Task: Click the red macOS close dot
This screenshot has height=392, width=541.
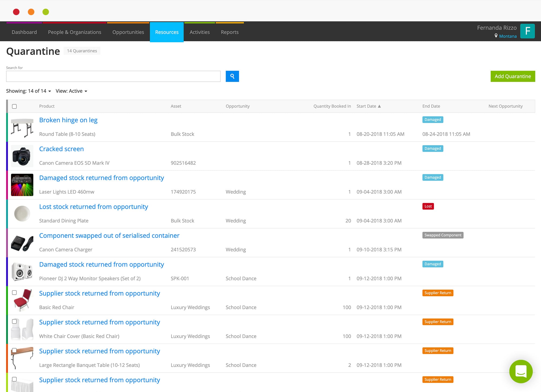Action: [16, 12]
